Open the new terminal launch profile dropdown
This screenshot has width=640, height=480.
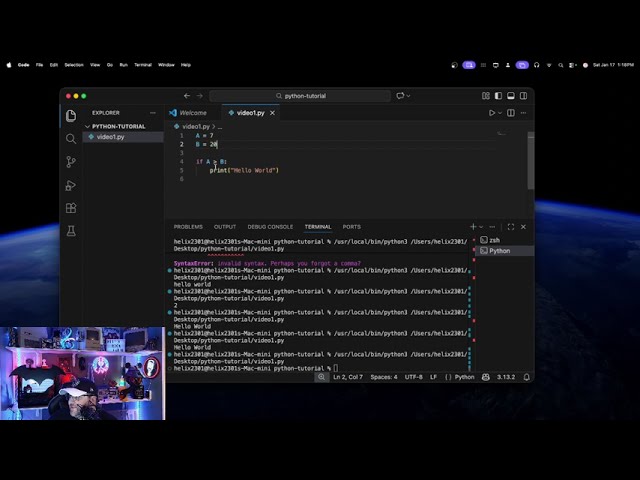pyautogui.click(x=481, y=227)
